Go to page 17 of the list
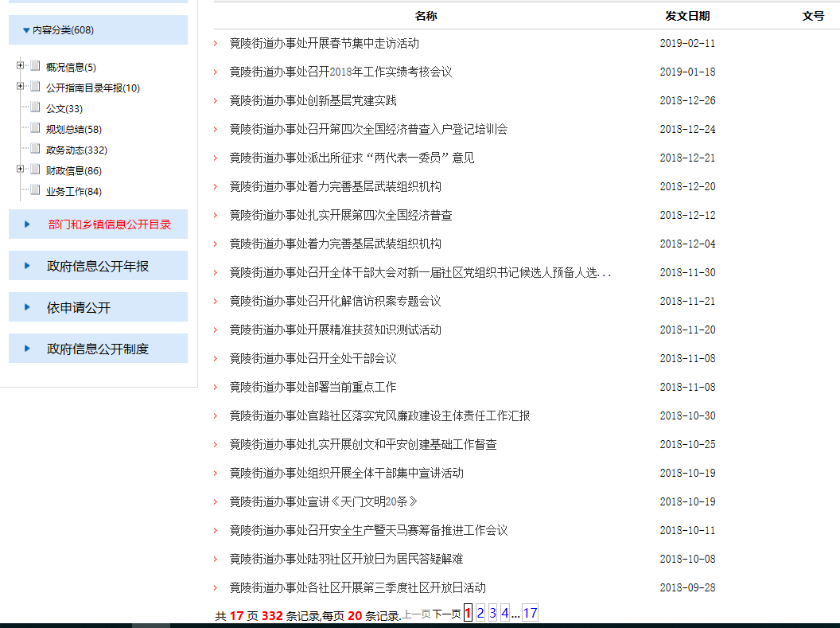 click(x=530, y=613)
